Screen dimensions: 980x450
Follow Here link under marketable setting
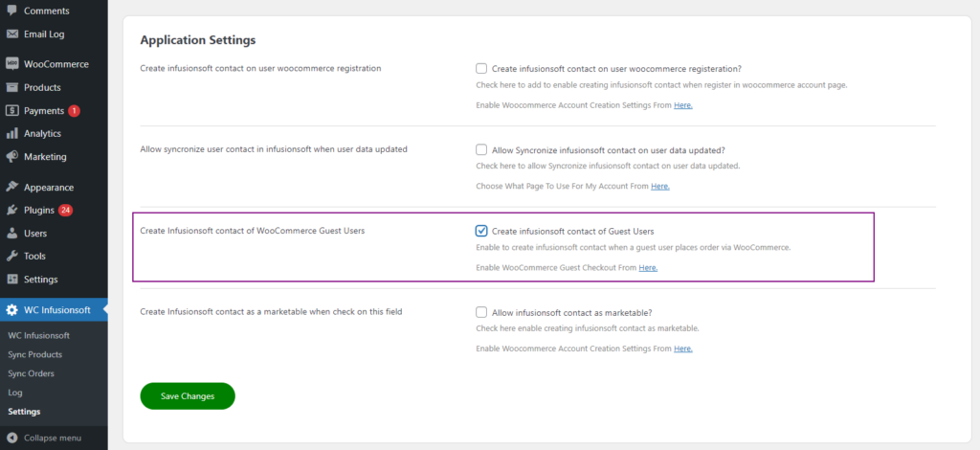pos(683,349)
